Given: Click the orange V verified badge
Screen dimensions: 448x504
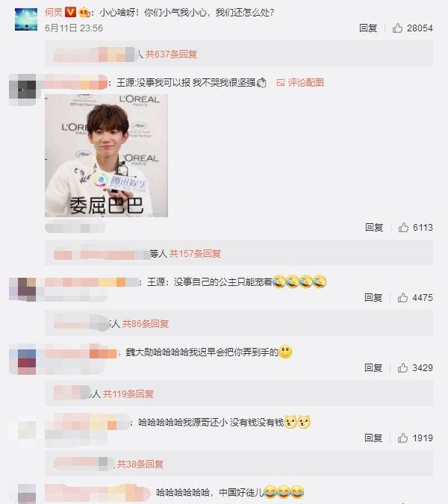Looking at the screenshot, I should (70, 12).
